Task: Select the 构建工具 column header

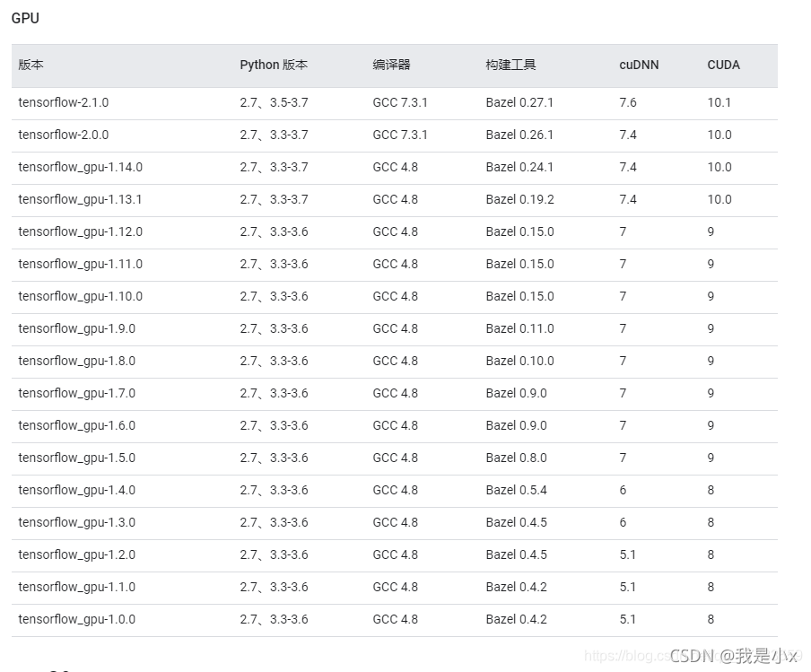Action: 510,65
